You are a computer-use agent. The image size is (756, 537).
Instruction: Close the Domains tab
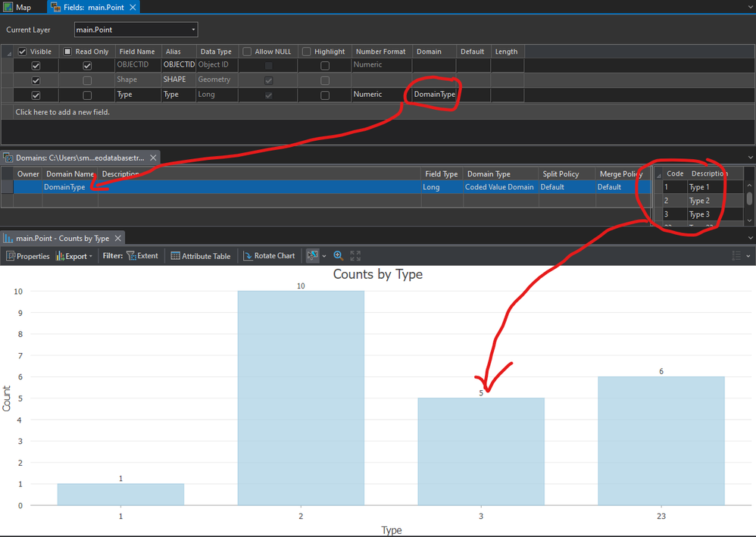pos(153,158)
